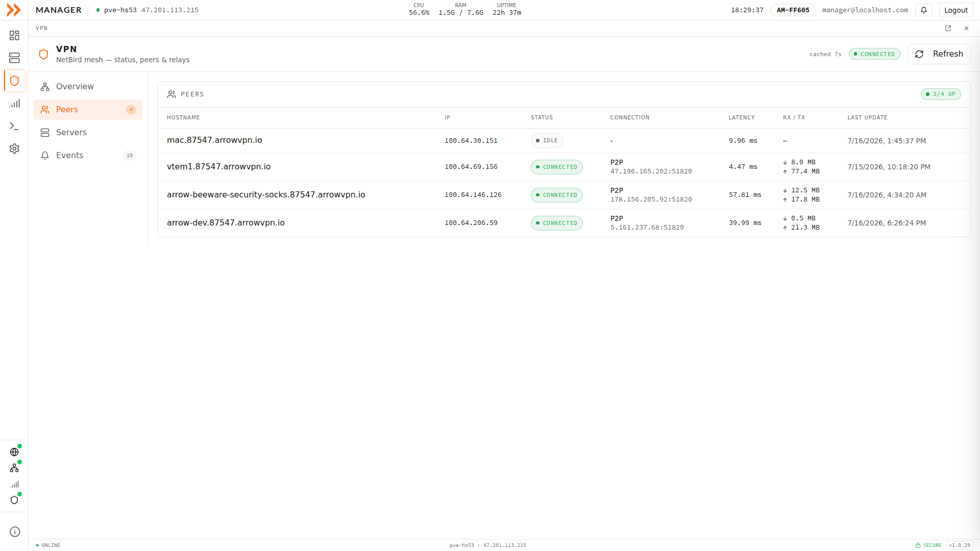Screen dimensions: 980x551
Task: Click the LAST UPDATE column header
Action: click(x=867, y=118)
